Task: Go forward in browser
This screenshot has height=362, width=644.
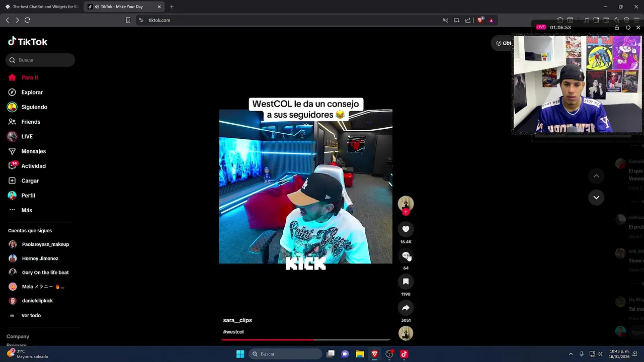Action: [17, 20]
